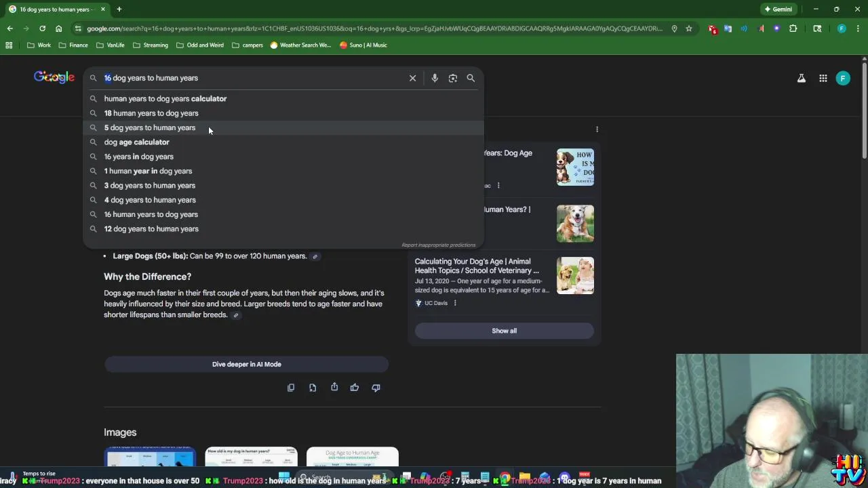
Task: Open a new browser tab
Action: point(119,9)
